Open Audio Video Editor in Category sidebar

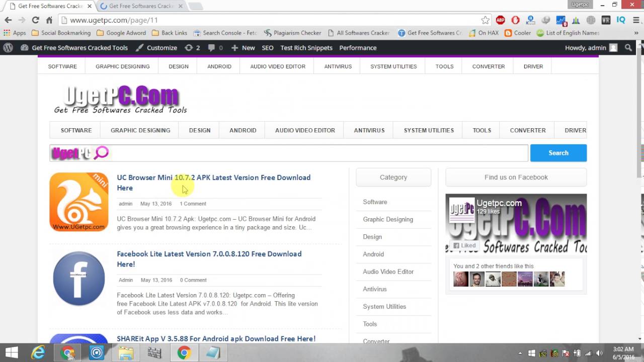point(388,271)
